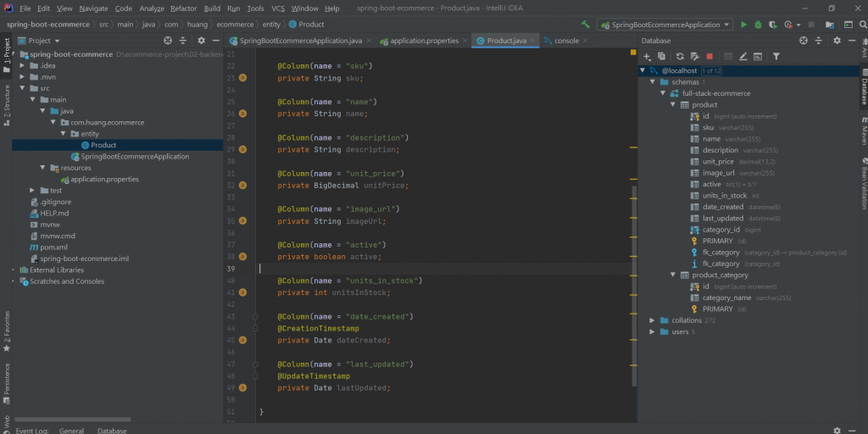Click the red Stop icon in Database toolbar

(x=709, y=56)
